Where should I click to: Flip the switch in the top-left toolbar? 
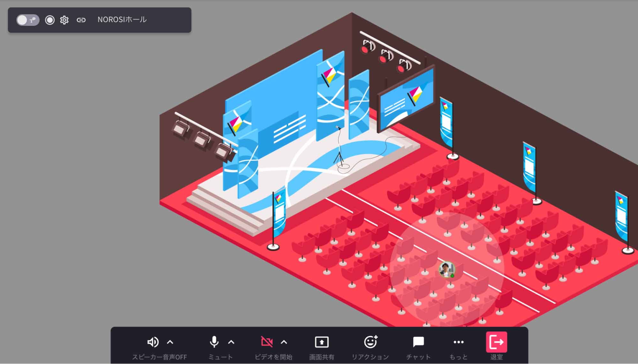(27, 20)
